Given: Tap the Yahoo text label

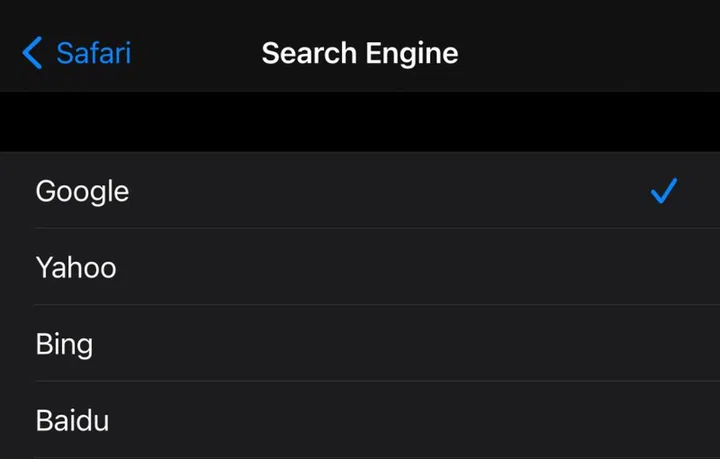Looking at the screenshot, I should [76, 267].
